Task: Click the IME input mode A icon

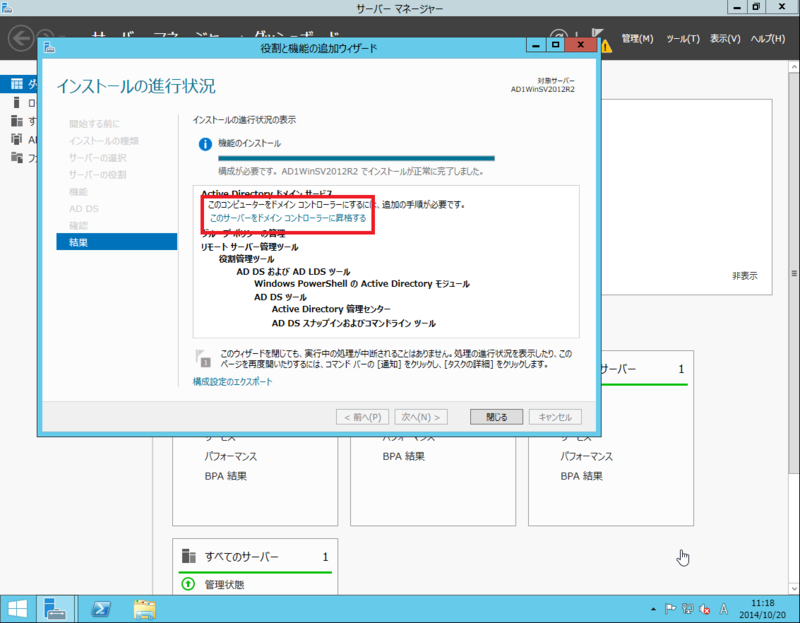Action: tap(723, 609)
